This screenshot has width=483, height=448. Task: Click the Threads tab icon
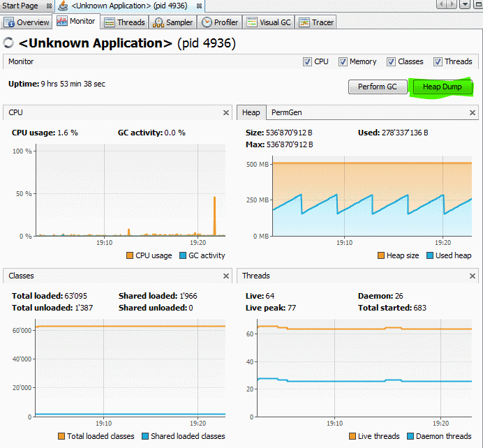coord(110,22)
